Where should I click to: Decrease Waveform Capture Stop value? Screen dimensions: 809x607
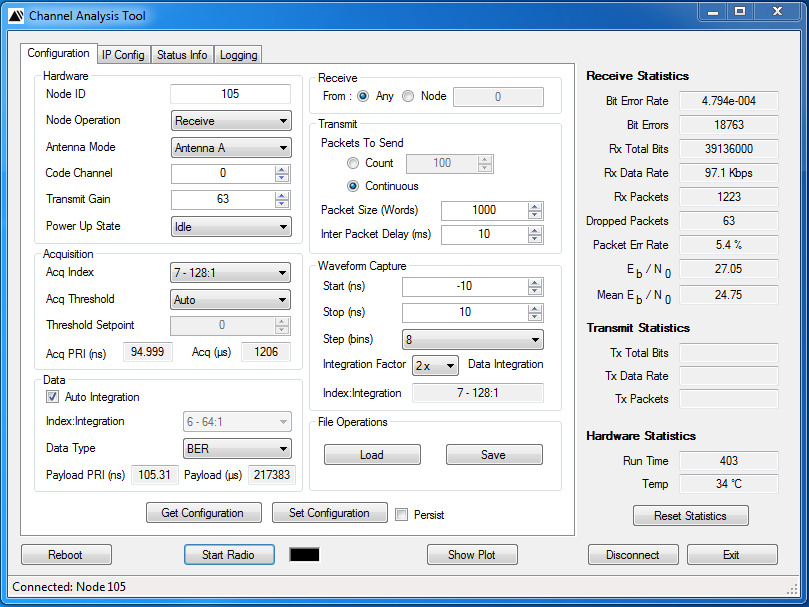click(x=535, y=318)
